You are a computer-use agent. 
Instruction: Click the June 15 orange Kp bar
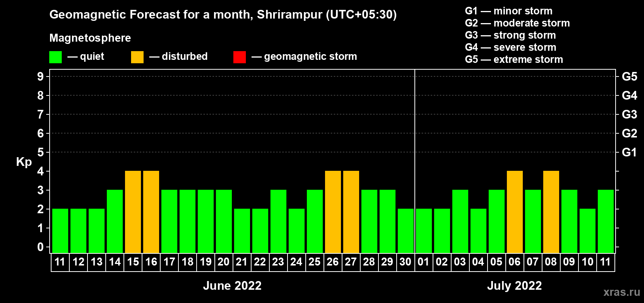[133, 212]
